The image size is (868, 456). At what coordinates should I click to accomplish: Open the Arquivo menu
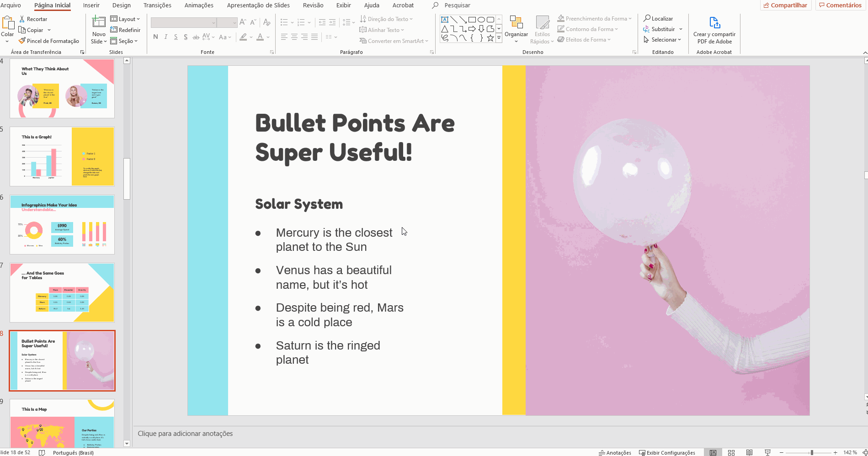tap(11, 5)
